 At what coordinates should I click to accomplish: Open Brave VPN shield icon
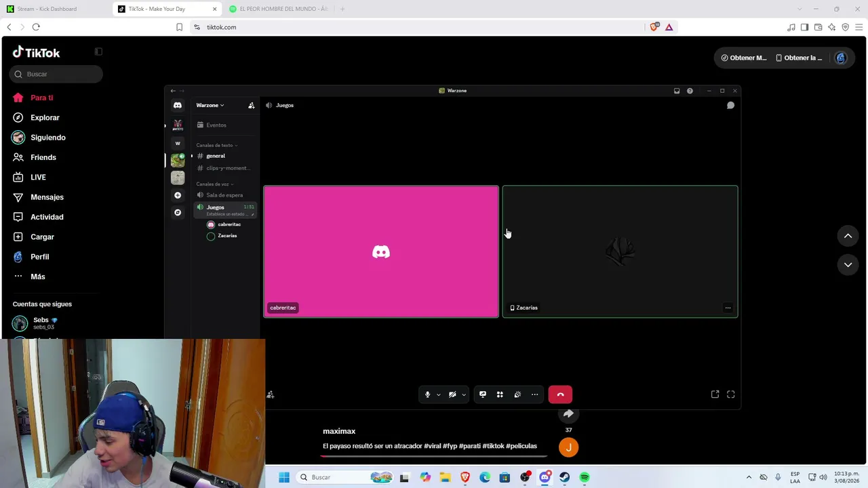845,27
